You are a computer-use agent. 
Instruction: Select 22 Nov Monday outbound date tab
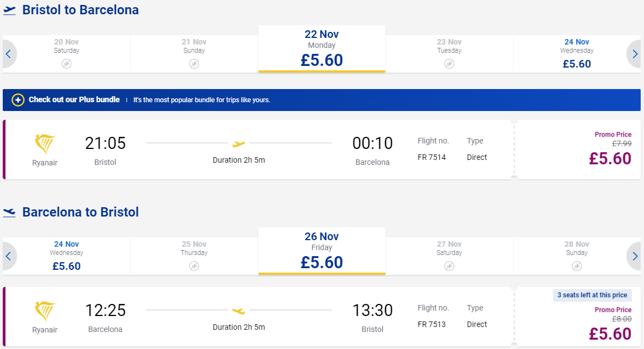[x=322, y=49]
